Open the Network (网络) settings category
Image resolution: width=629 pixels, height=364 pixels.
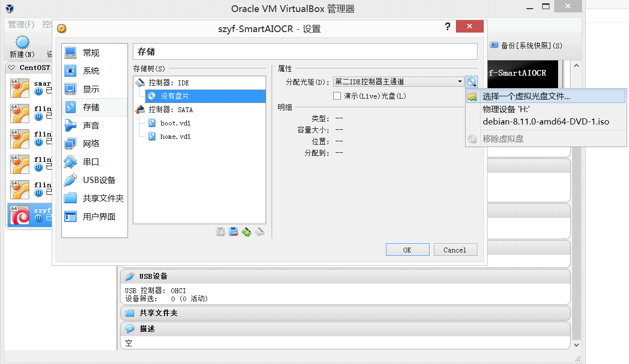pos(94,144)
